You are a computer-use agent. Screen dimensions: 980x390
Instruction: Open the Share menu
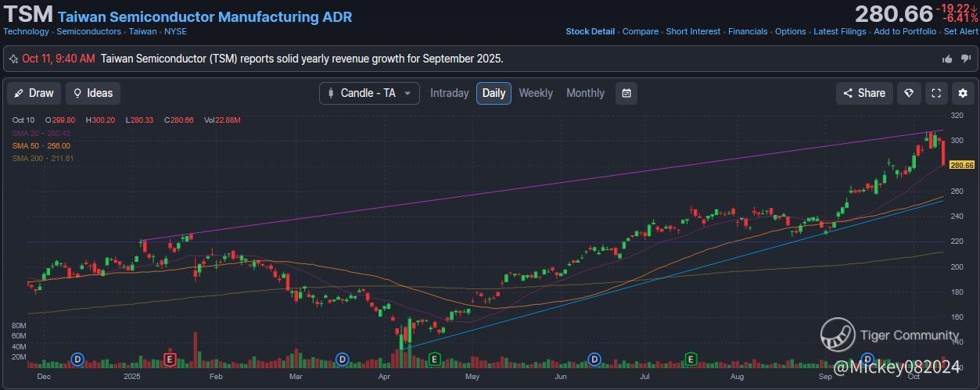click(x=864, y=93)
